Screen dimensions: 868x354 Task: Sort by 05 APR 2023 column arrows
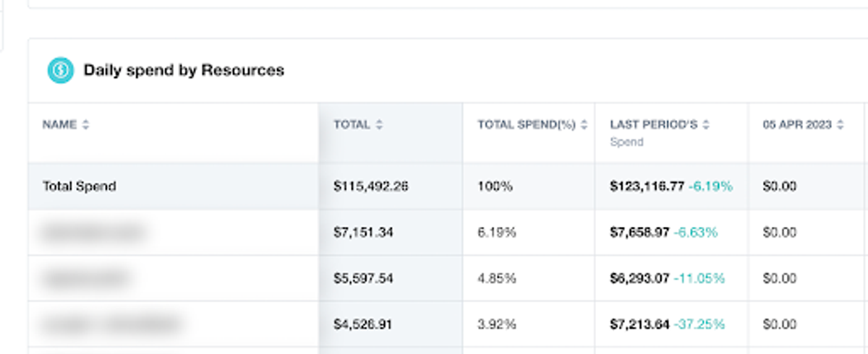click(x=841, y=125)
